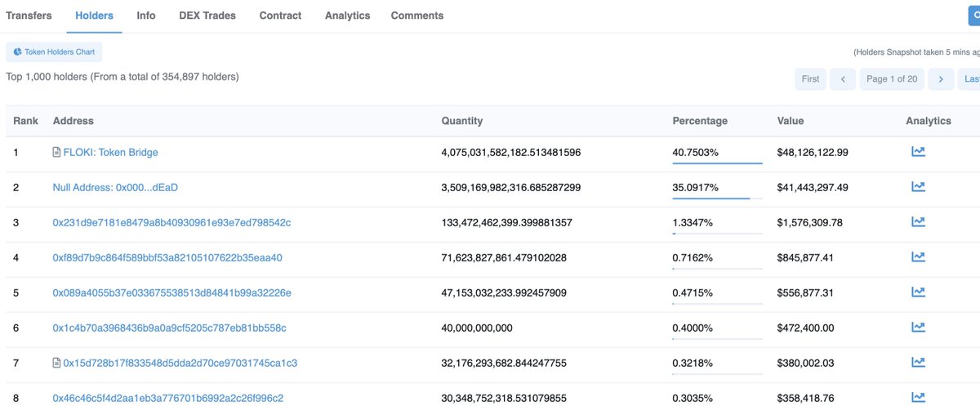Click the 0.3035% percentage value
This screenshot has height=406, width=980.
pyautogui.click(x=693, y=398)
